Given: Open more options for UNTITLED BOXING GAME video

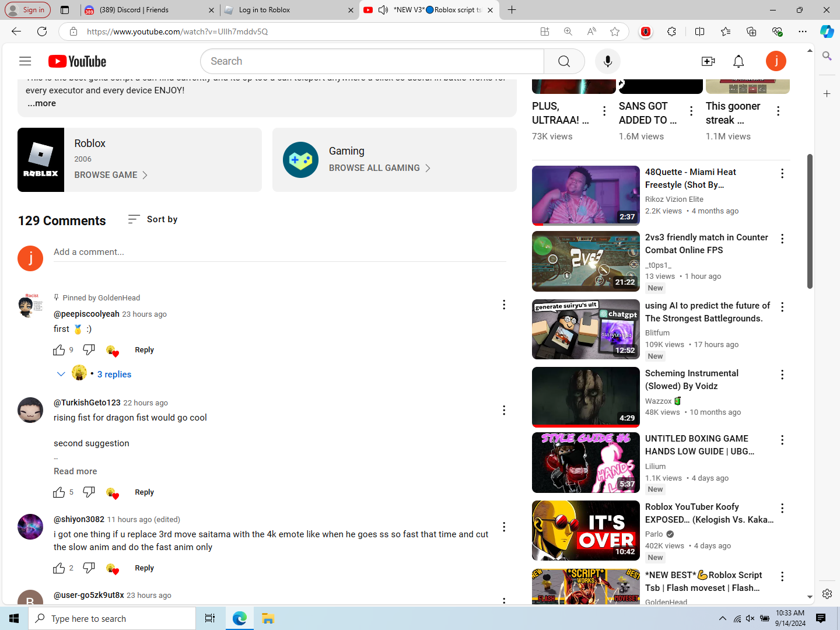Looking at the screenshot, I should (782, 440).
